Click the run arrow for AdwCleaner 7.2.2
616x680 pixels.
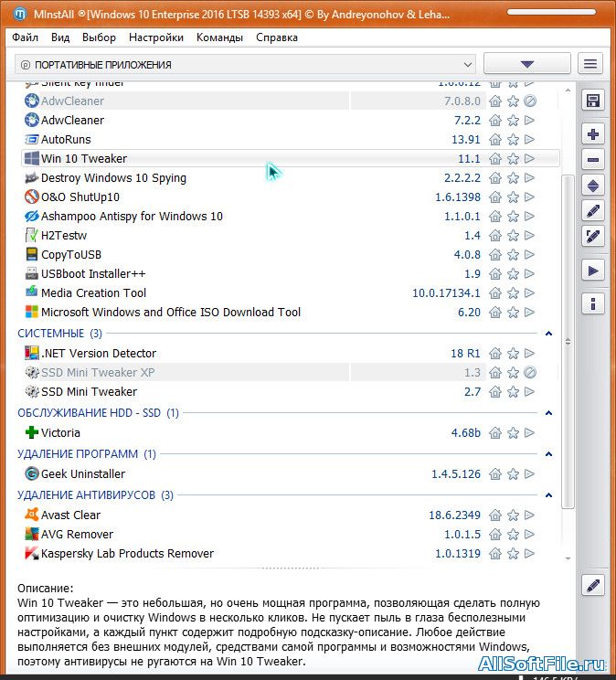point(529,120)
